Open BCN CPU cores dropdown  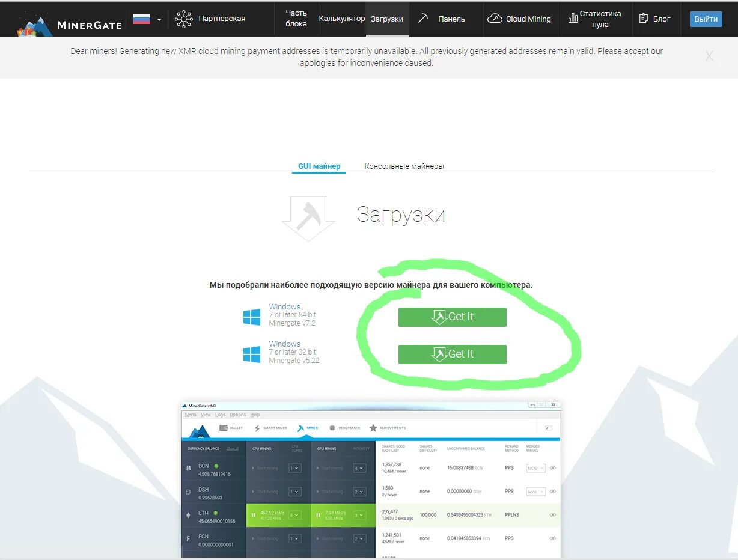coord(294,468)
